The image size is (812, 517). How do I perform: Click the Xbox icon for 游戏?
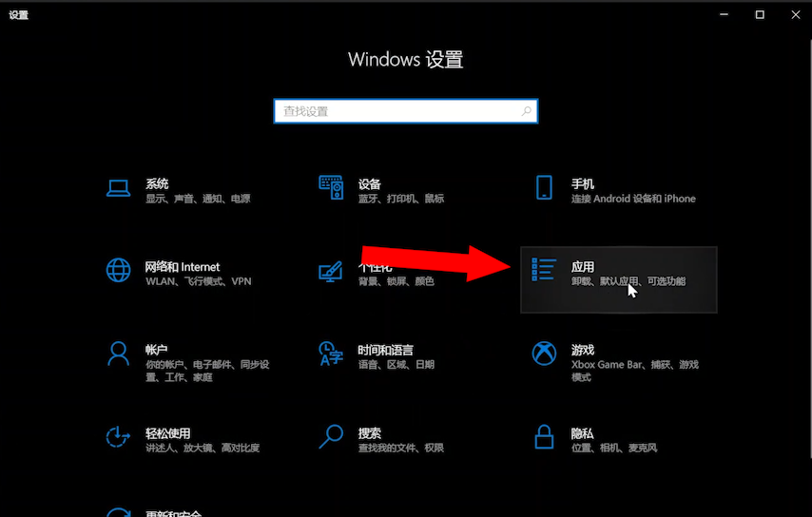point(544,354)
